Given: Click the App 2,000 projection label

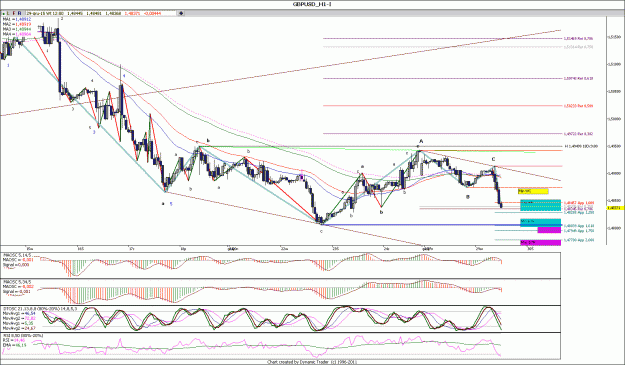Looking at the screenshot, I should tap(579, 240).
